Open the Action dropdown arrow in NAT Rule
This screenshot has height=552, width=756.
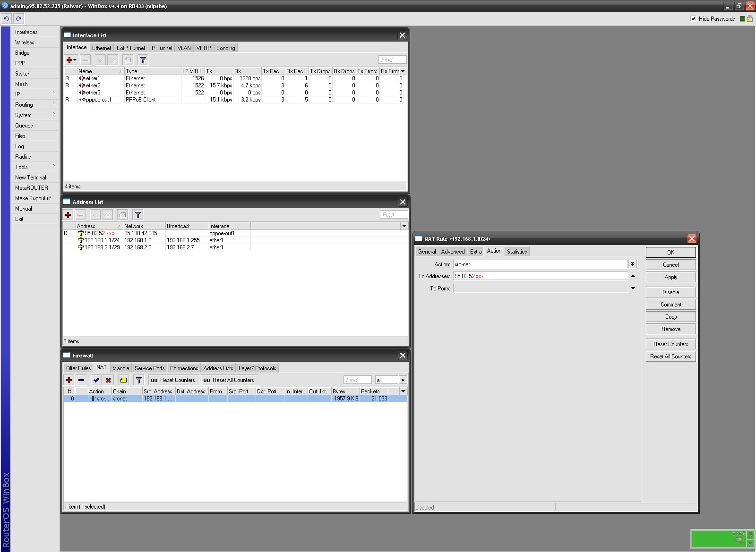point(633,264)
